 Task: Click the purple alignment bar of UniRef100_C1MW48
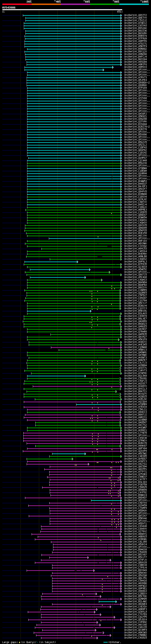86,347
